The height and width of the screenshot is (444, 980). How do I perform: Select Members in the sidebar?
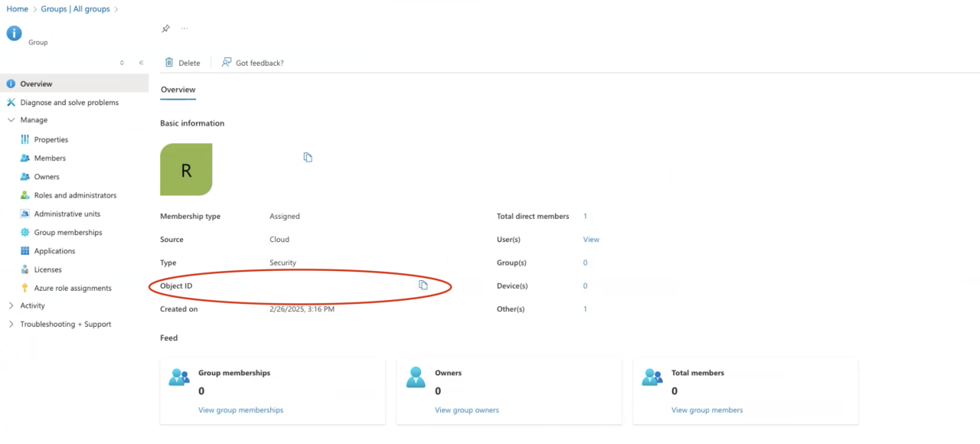pyautogui.click(x=48, y=158)
